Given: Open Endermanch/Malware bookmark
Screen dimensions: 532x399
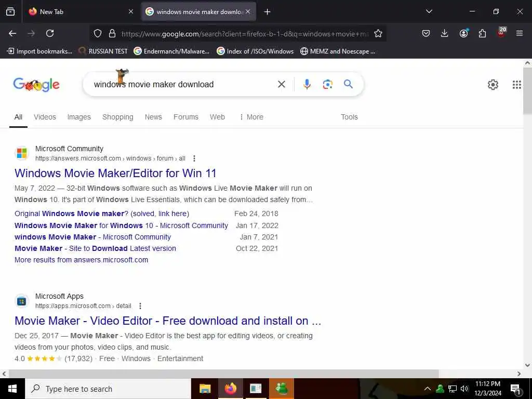Looking at the screenshot, I should click(x=171, y=51).
